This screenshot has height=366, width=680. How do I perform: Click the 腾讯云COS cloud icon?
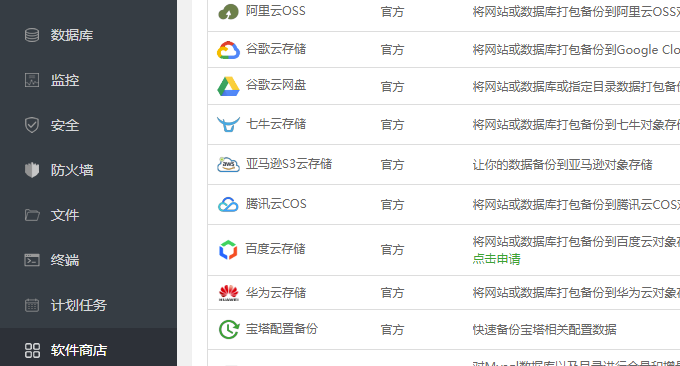228,204
